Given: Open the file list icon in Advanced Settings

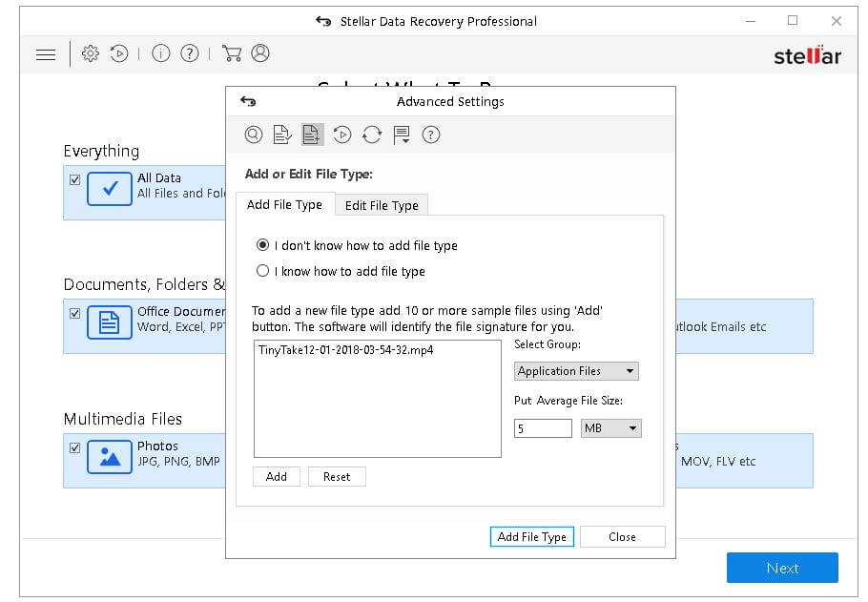Looking at the screenshot, I should [283, 135].
